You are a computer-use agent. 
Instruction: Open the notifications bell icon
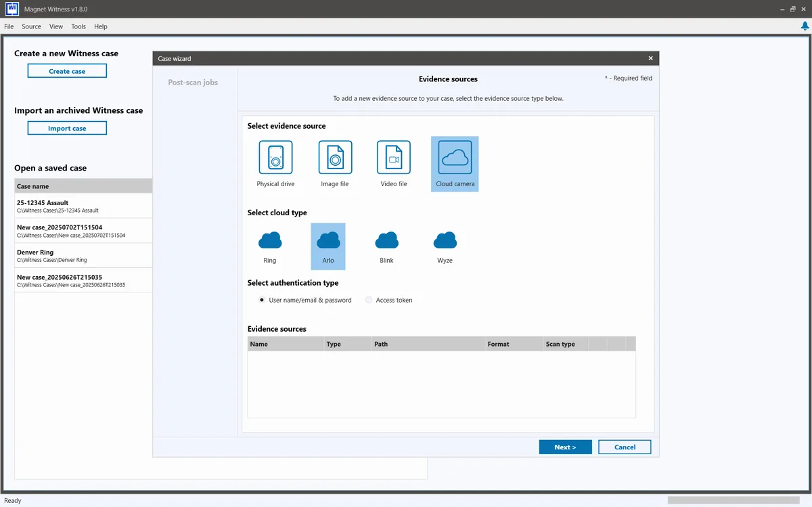805,26
